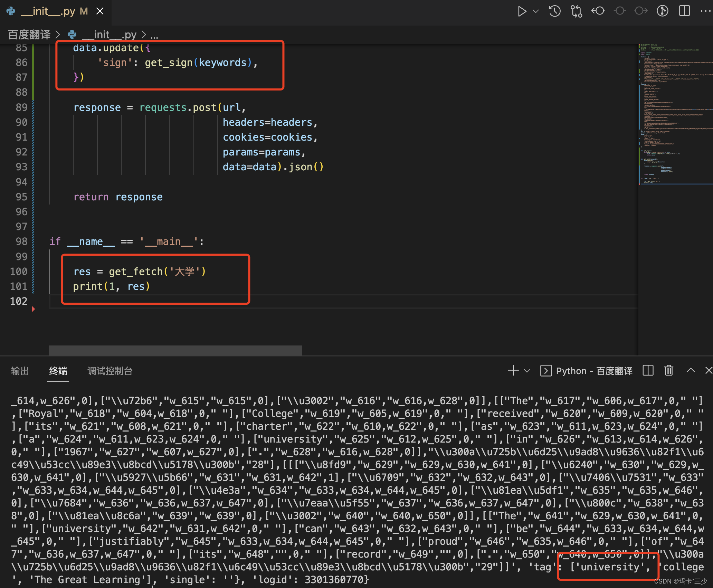Open the run options dropdown arrow
The width and height of the screenshot is (713, 588).
536,11
